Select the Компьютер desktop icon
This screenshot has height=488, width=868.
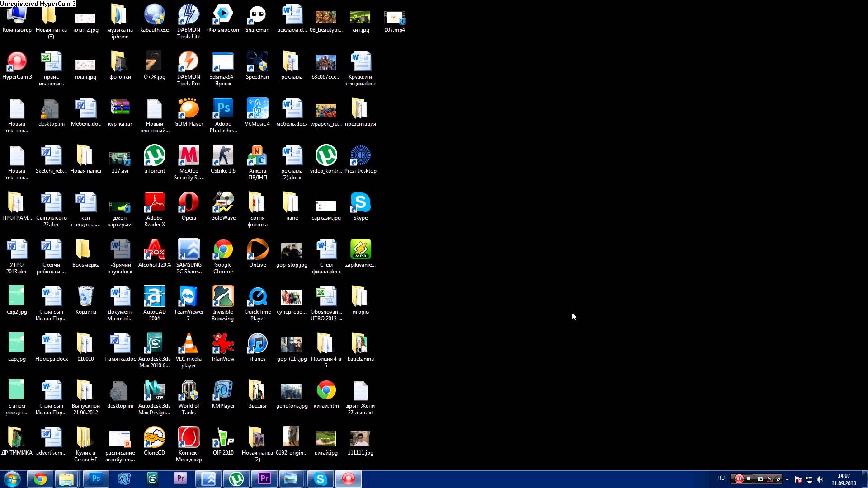pos(17,20)
